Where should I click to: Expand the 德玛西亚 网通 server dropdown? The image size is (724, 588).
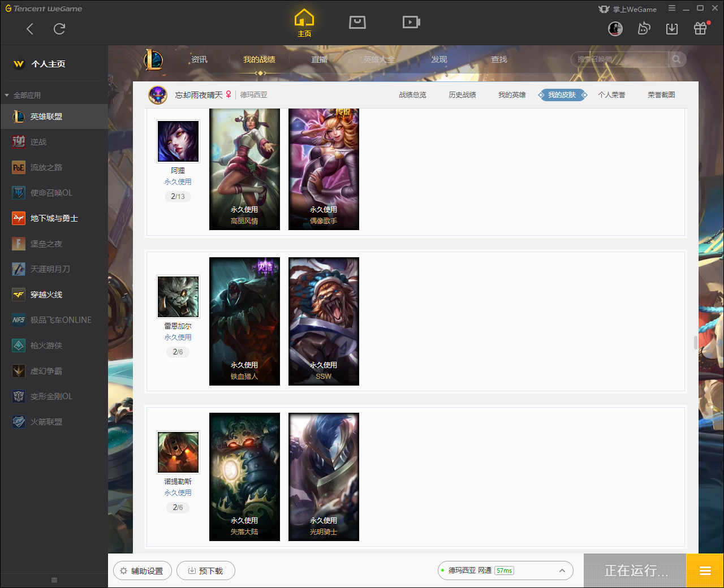pos(506,570)
